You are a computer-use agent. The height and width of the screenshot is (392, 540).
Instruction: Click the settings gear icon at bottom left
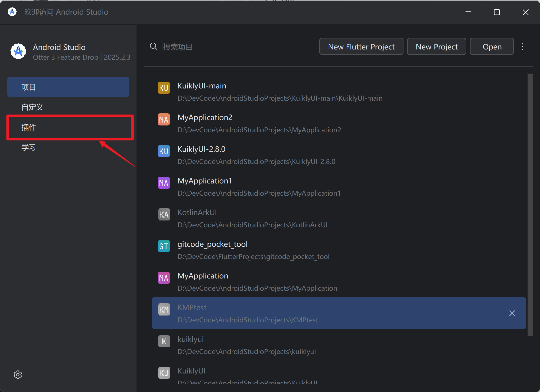18,374
